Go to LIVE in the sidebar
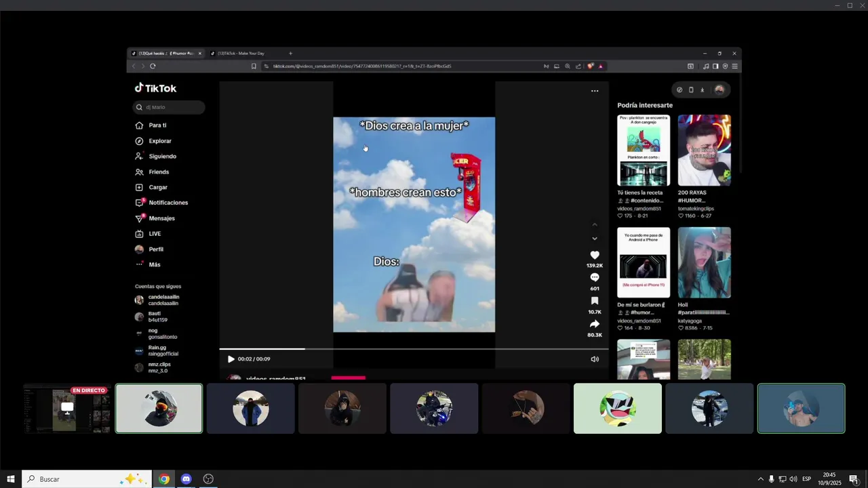The height and width of the screenshot is (488, 868). 148,234
